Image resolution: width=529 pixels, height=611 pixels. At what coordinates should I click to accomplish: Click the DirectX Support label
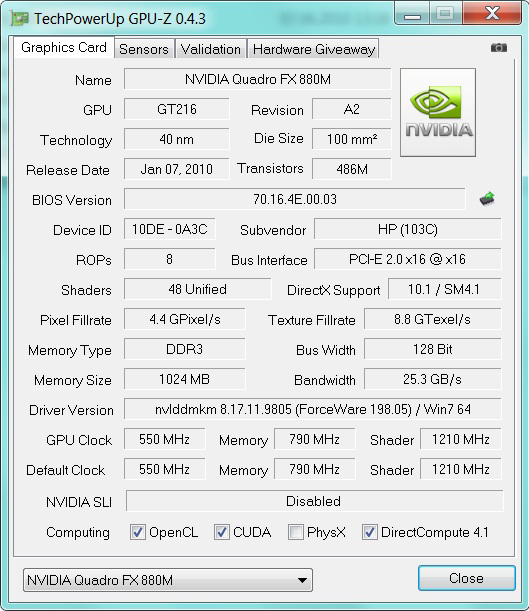[x=333, y=290]
